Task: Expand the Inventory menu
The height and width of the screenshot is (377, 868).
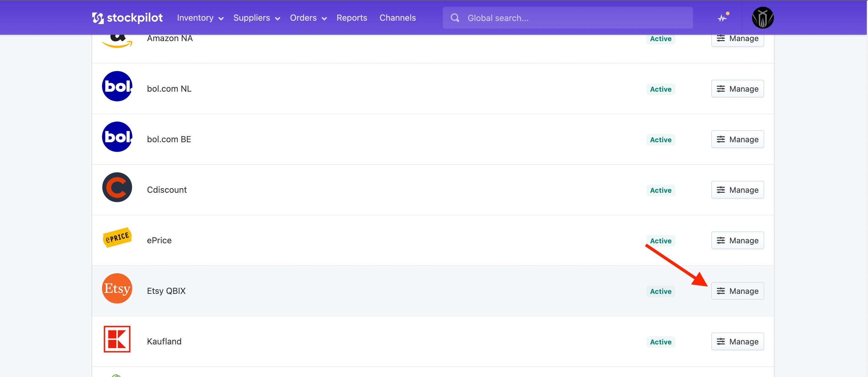Action: (x=200, y=18)
